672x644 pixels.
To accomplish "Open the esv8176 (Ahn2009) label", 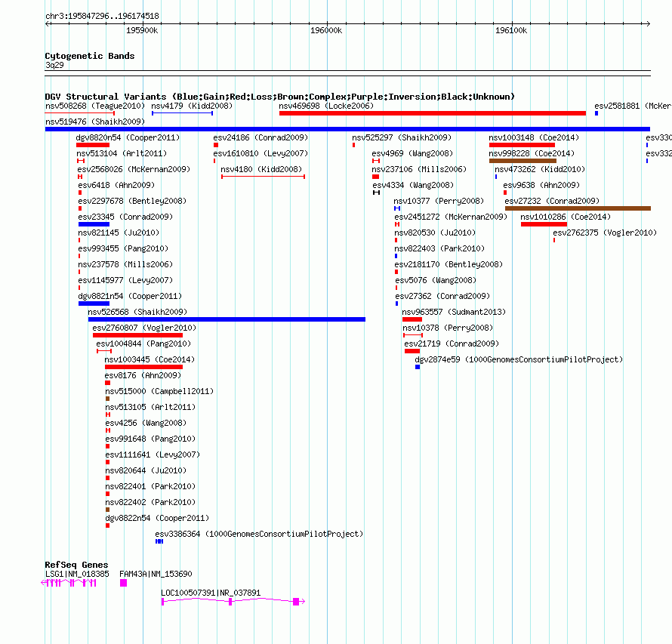I will click(x=143, y=375).
